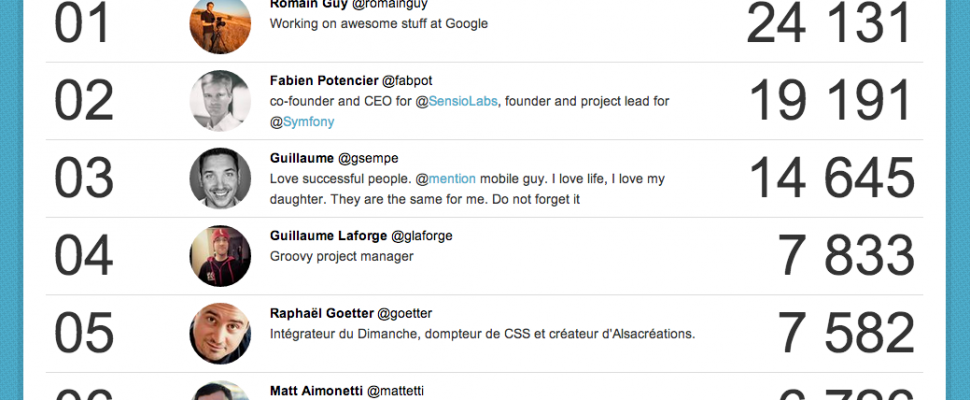Click Matt Aimonetti's partially visible avatar

tap(220, 390)
